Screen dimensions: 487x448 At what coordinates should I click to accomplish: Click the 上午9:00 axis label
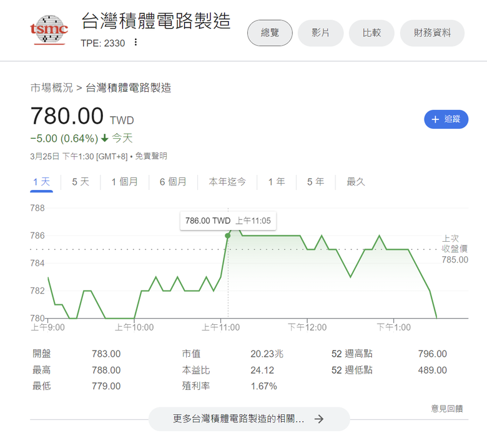[48, 327]
